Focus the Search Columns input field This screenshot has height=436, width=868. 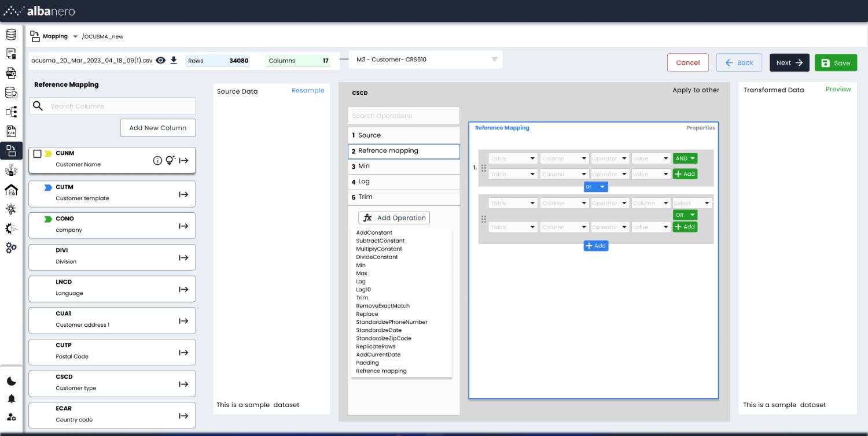[112, 106]
